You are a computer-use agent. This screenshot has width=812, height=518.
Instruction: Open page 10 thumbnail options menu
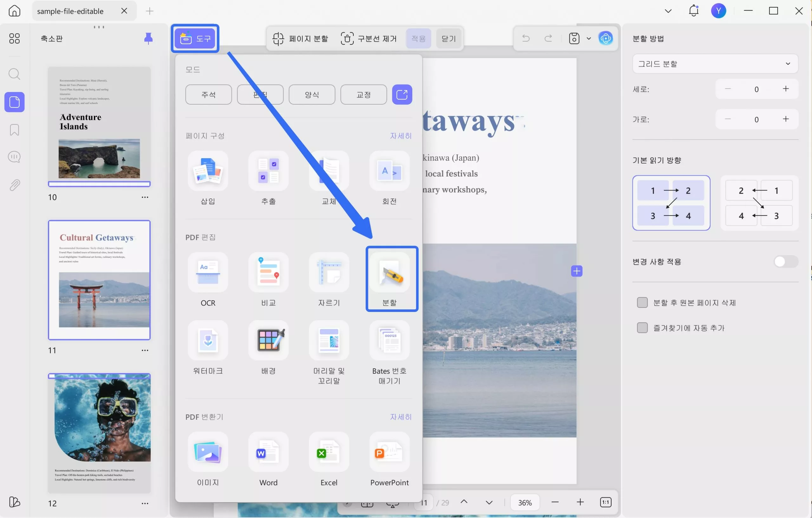coord(145,197)
